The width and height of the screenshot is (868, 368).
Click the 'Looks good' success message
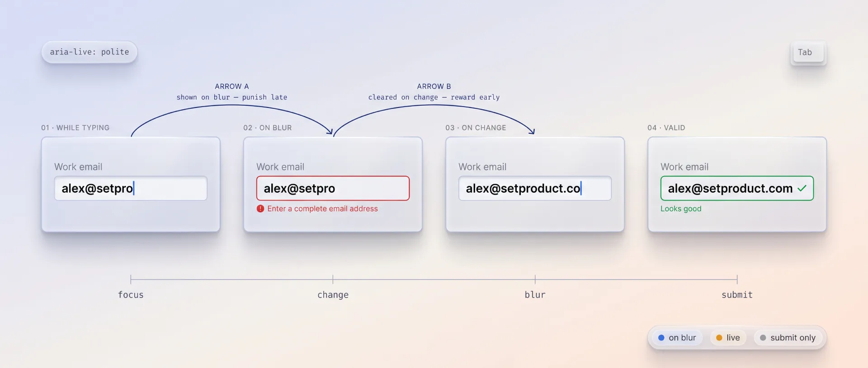[681, 209]
